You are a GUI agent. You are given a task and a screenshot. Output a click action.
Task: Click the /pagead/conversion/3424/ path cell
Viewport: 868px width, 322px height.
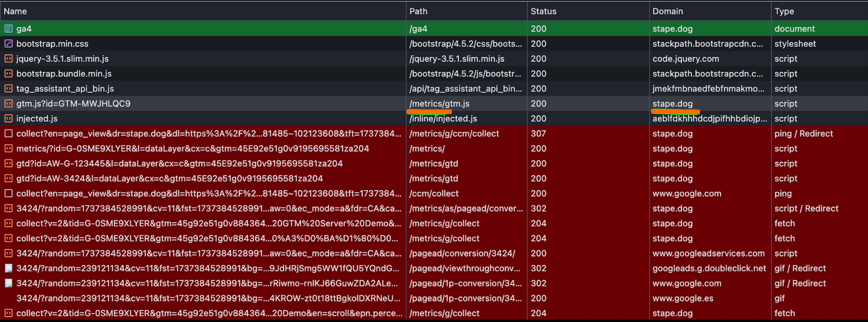462,253
